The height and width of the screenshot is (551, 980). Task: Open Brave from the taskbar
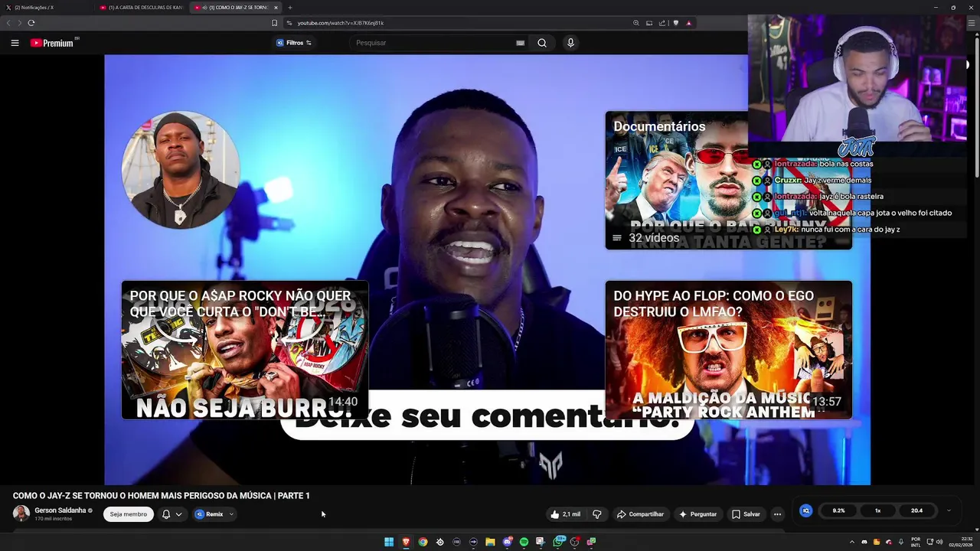[x=406, y=542]
